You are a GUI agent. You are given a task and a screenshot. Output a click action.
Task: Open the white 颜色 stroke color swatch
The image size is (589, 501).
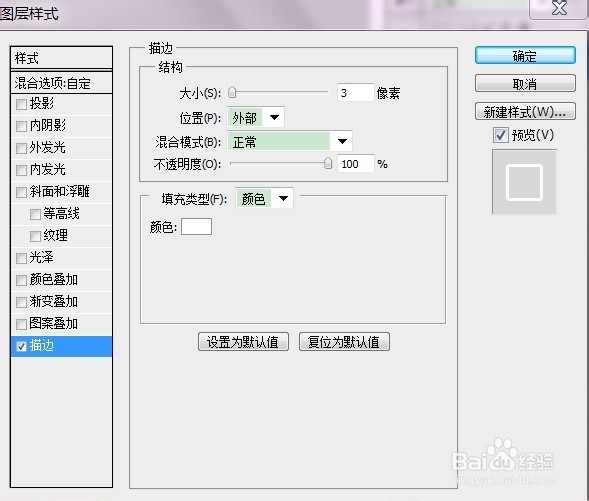[196, 226]
